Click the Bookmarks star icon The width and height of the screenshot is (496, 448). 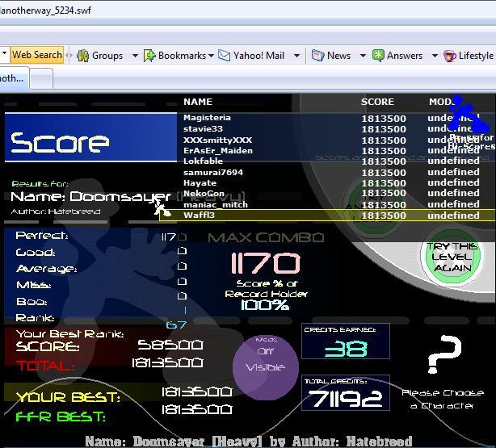coord(149,56)
